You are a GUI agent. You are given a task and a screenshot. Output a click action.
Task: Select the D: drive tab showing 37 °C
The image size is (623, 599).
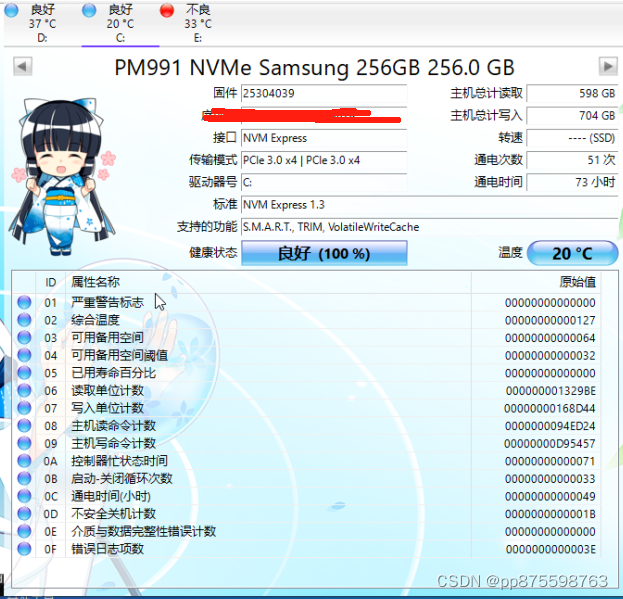(x=42, y=24)
